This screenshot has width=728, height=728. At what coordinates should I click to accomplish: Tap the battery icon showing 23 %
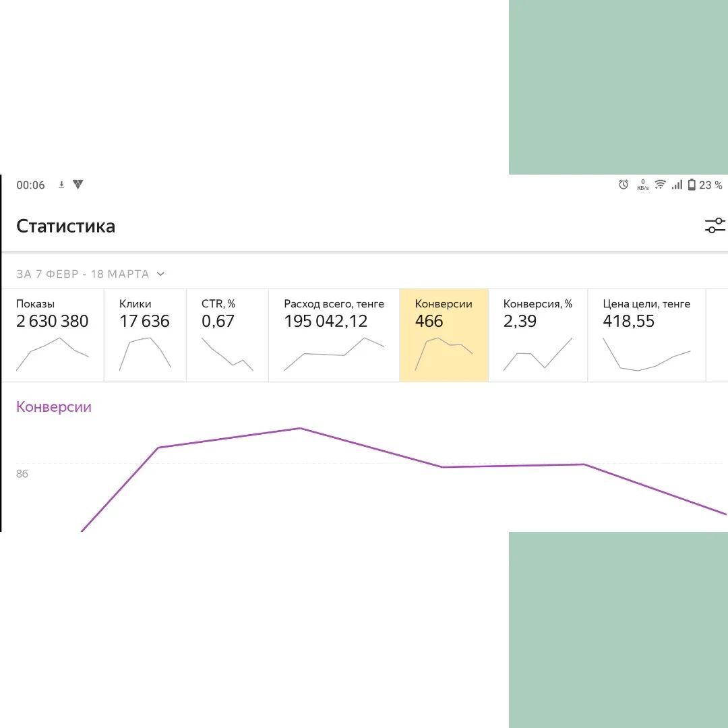[692, 185]
